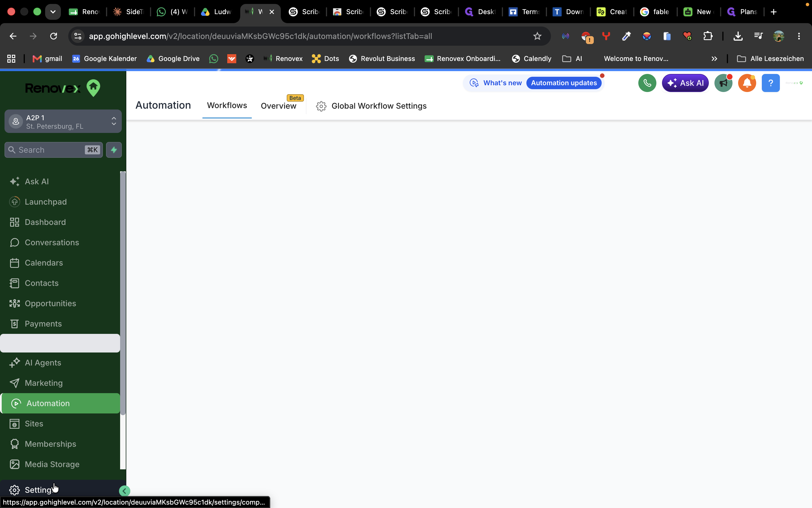Image resolution: width=812 pixels, height=508 pixels.
Task: Click the browser address bar URL
Action: coord(260,36)
